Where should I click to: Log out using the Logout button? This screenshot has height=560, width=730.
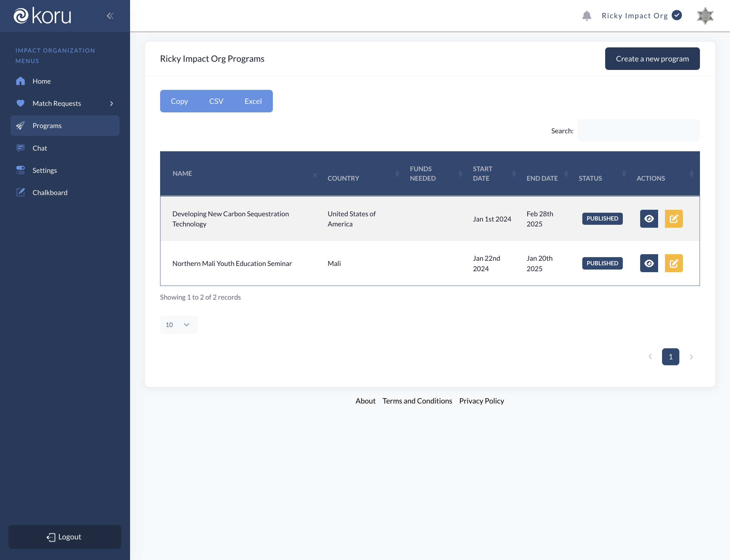(x=65, y=537)
